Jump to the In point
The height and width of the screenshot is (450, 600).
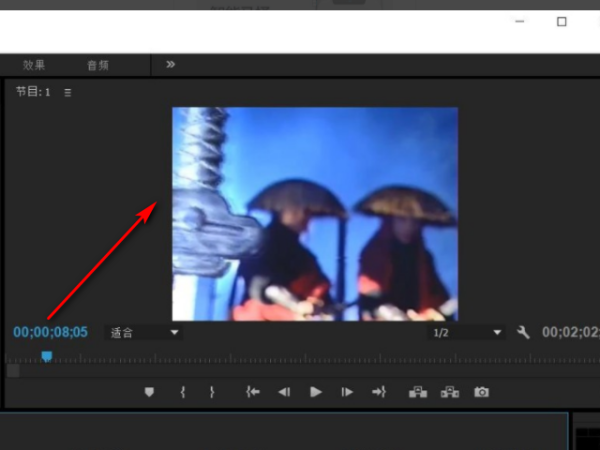coord(253,392)
